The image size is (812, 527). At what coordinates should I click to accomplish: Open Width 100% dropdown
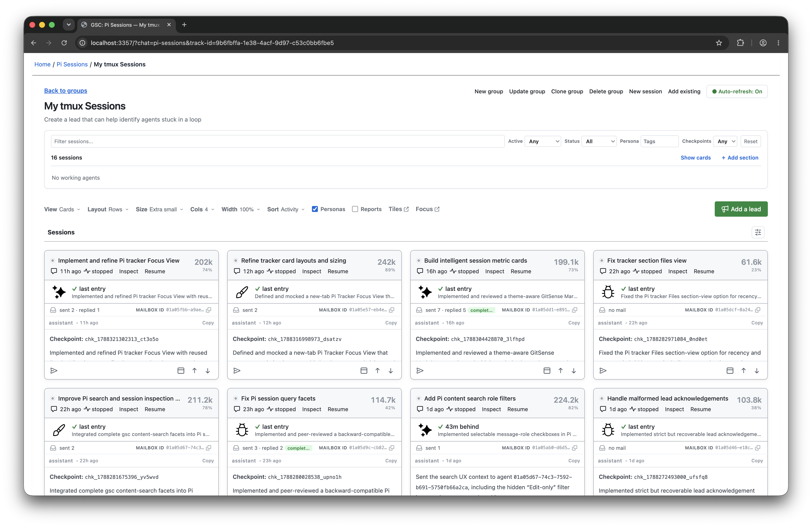coord(241,209)
